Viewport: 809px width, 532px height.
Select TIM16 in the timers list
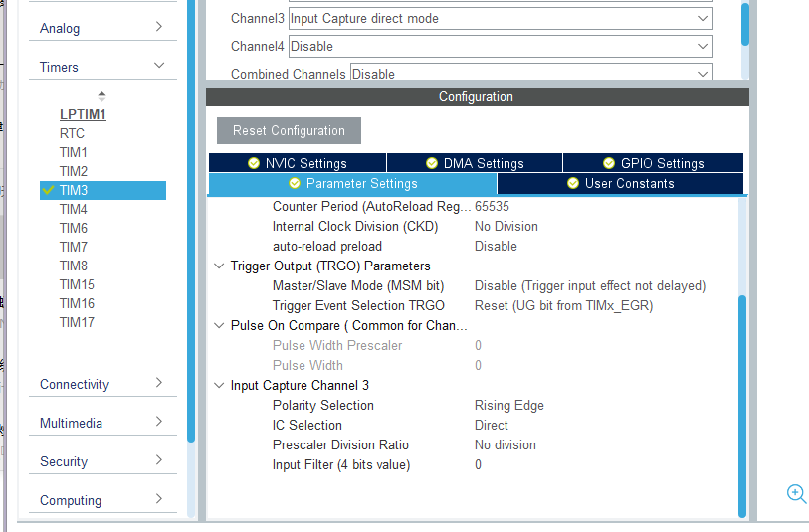[x=77, y=303]
